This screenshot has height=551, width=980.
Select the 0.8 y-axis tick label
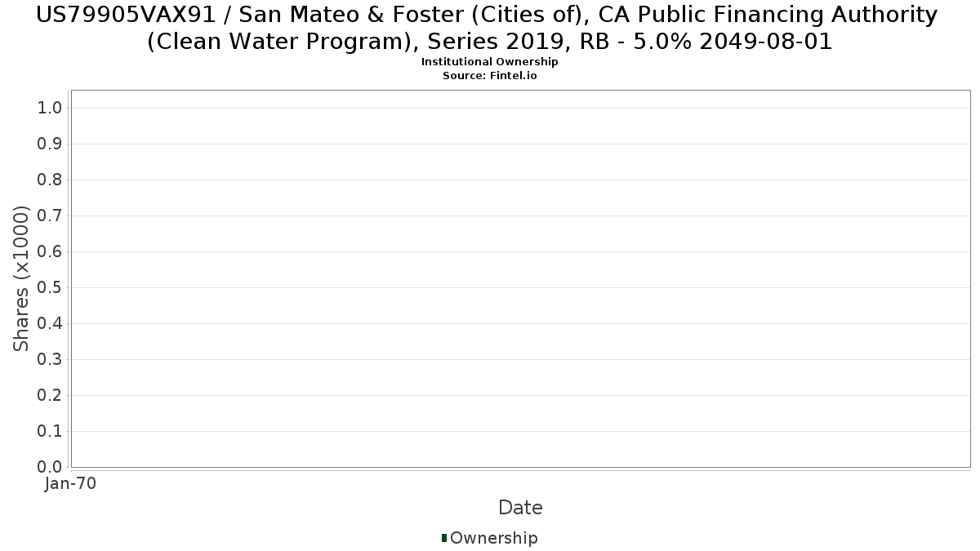pyautogui.click(x=51, y=180)
